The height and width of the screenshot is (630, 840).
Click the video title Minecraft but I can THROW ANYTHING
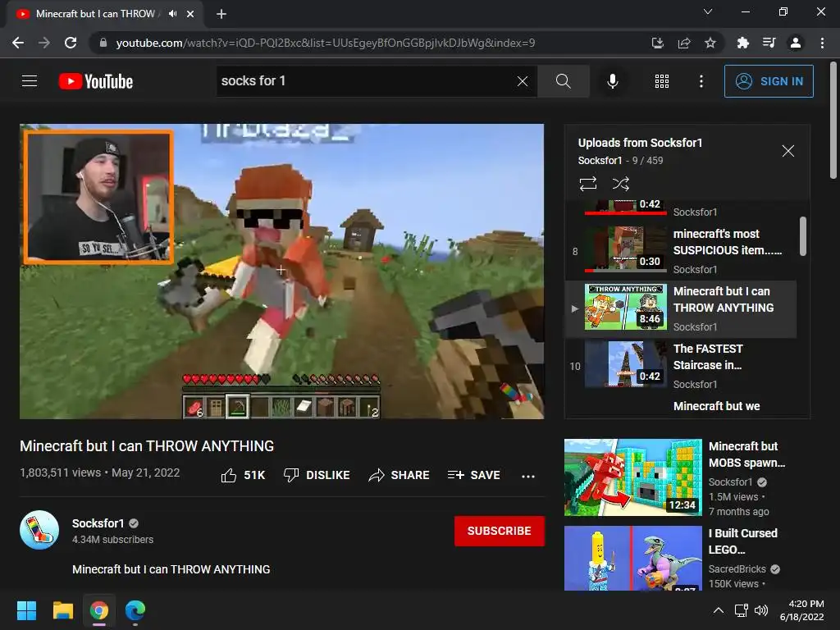[147, 446]
